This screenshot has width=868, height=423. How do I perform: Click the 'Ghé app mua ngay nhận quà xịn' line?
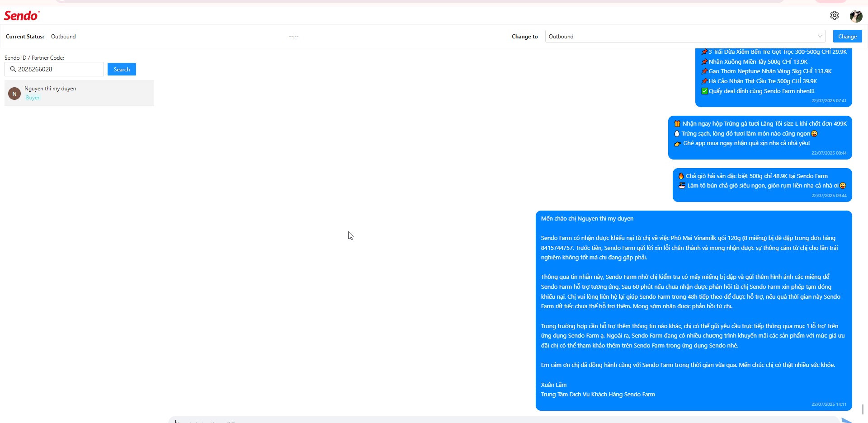[742, 143]
